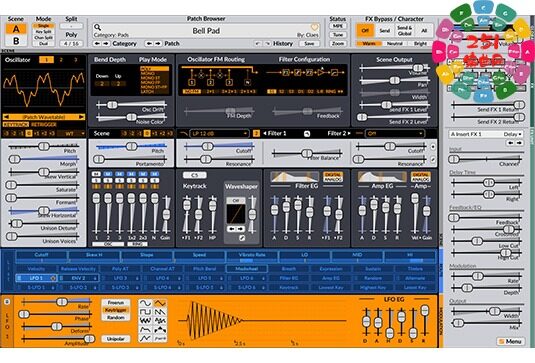This screenshot has height=363, width=535.
Task: Select the step sequencer LFO shape icon
Action: pos(160,330)
